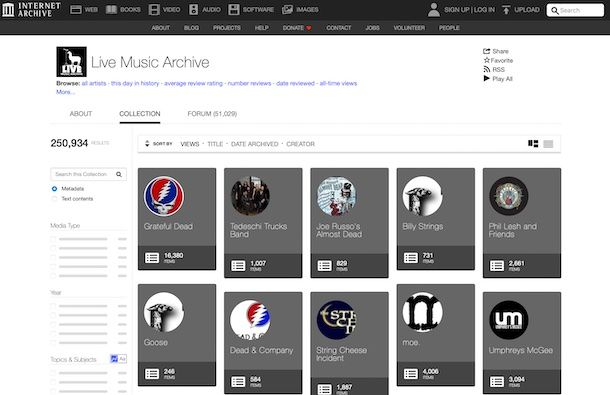
Task: Click the Play All triangle icon
Action: [x=486, y=78]
